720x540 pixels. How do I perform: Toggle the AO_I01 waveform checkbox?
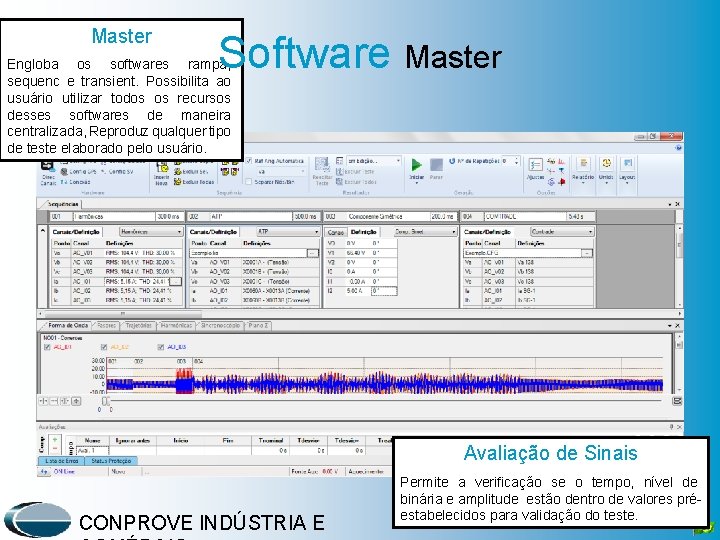(47, 347)
